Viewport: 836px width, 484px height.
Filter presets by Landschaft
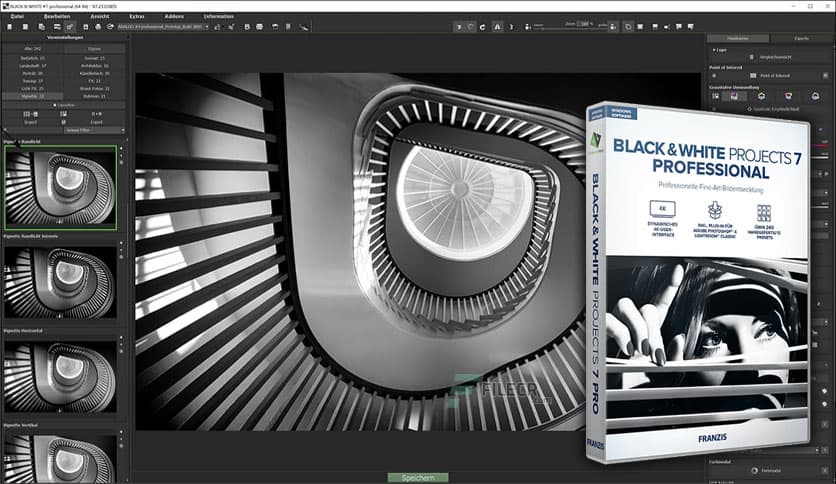(x=33, y=66)
